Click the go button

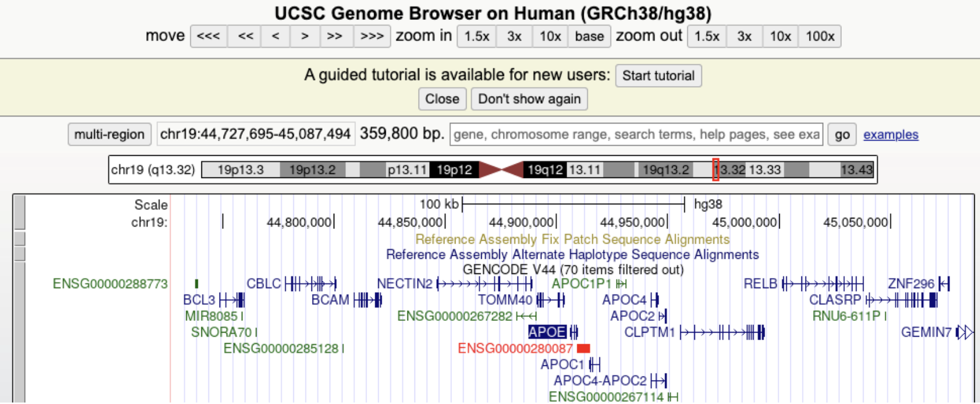pos(842,135)
